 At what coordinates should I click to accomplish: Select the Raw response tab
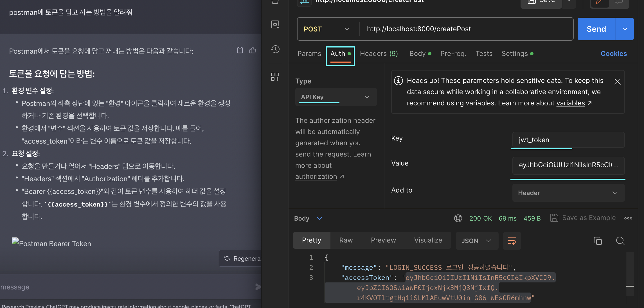(346, 240)
